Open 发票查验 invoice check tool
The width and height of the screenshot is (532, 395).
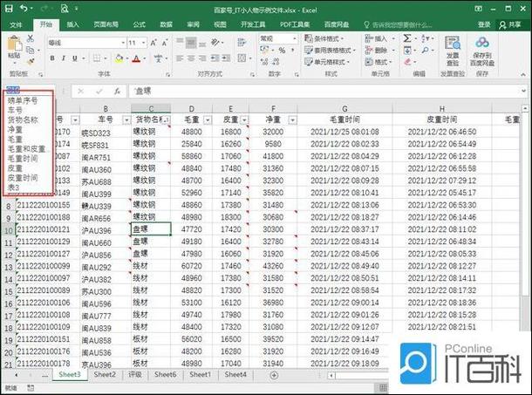(453, 51)
